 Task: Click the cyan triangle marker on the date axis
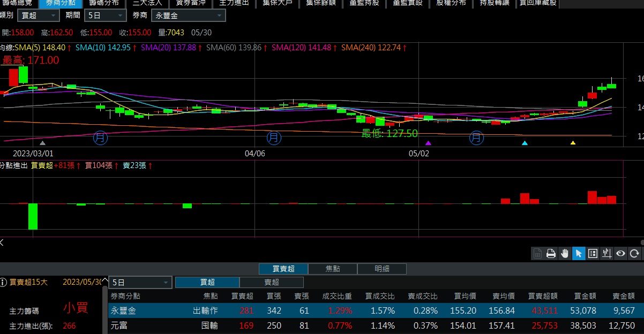point(525,143)
